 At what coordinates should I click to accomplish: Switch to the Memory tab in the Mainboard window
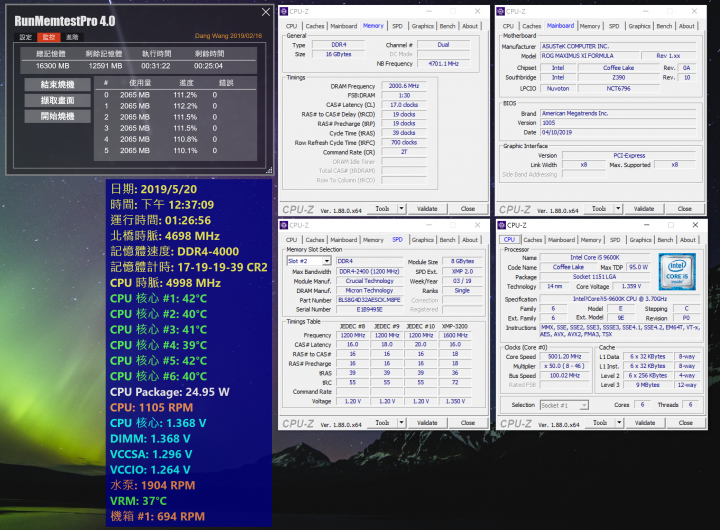(590, 26)
